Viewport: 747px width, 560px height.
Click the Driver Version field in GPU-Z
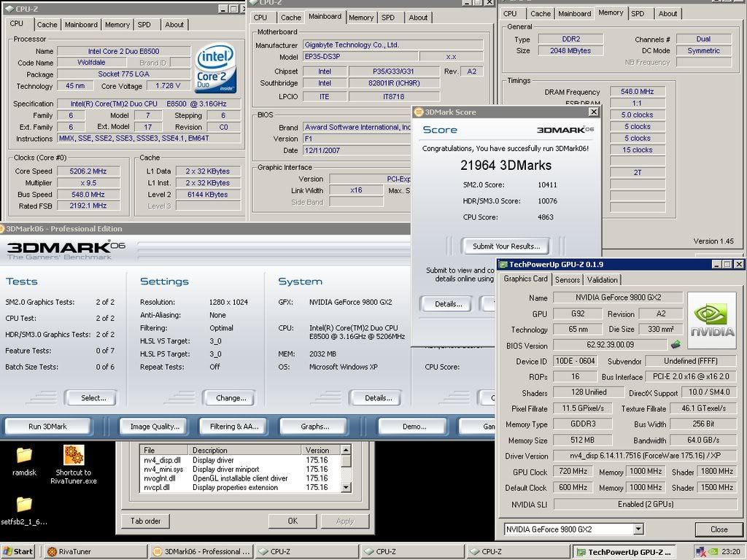(645, 455)
